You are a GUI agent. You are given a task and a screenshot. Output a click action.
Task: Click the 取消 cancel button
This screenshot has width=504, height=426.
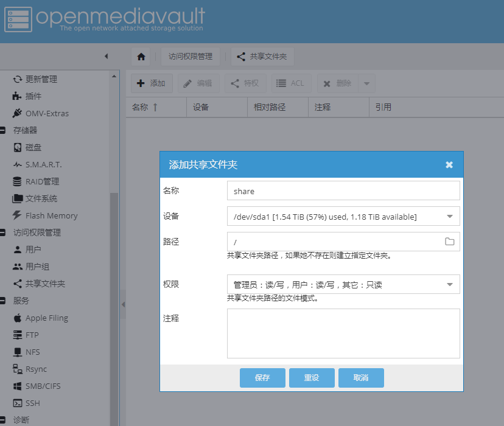coord(361,377)
